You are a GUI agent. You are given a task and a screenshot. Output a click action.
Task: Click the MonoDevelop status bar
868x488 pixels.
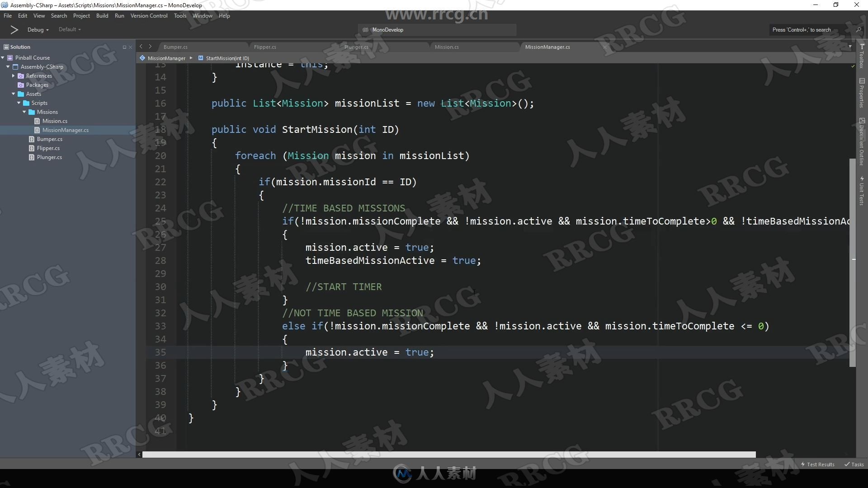pos(437,30)
